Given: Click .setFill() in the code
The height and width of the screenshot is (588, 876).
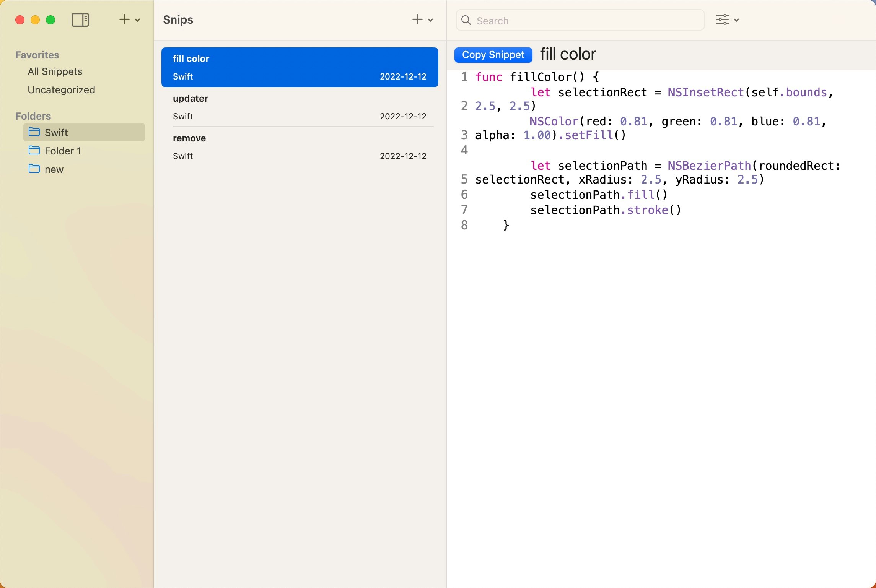Looking at the screenshot, I should (x=592, y=135).
